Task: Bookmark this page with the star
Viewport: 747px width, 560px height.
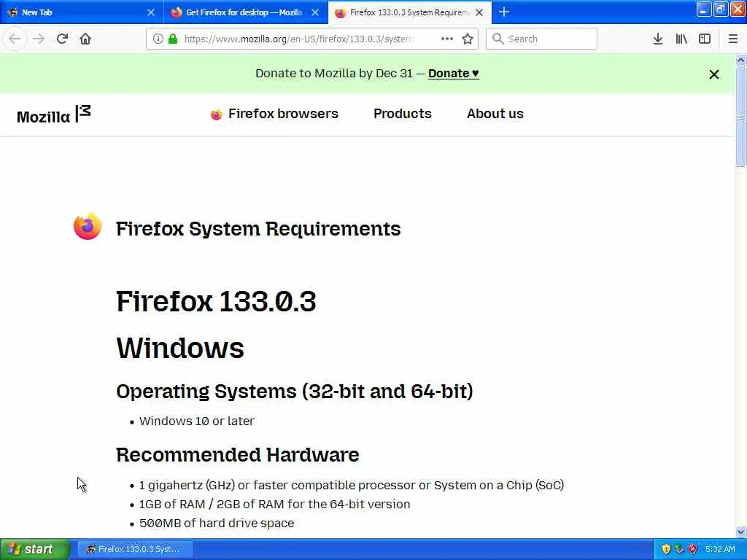Action: pos(468,39)
